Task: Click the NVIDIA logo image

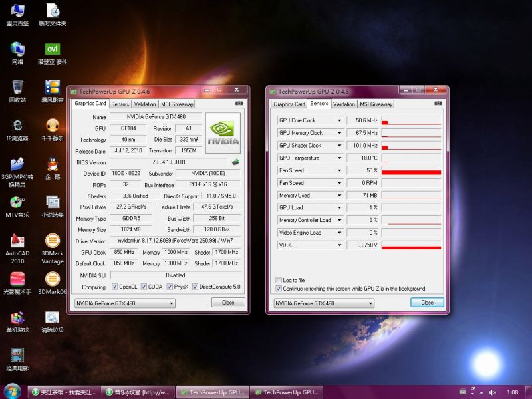Action: coord(223,134)
